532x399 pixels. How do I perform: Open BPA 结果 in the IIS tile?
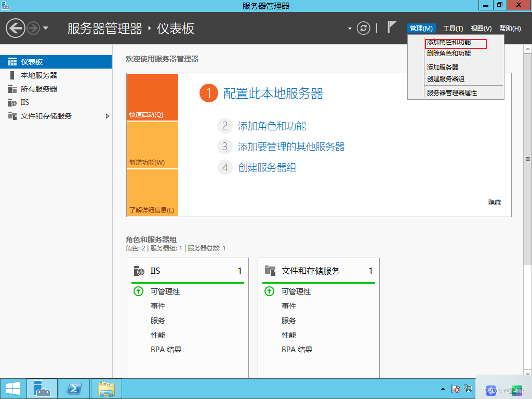coord(166,350)
